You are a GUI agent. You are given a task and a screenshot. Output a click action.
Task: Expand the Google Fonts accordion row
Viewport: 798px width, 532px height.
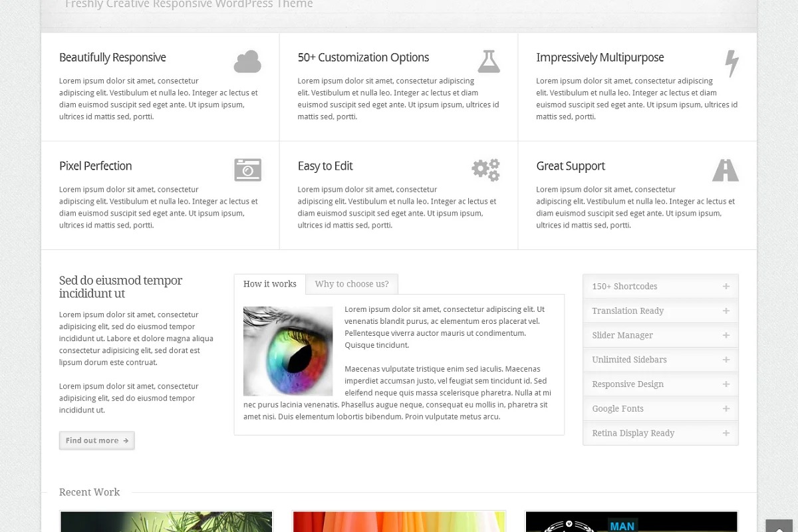[660, 409]
